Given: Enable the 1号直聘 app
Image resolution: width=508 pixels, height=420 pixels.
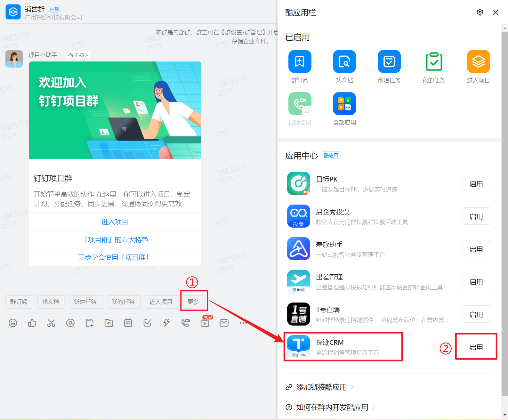Looking at the screenshot, I should point(476,314).
